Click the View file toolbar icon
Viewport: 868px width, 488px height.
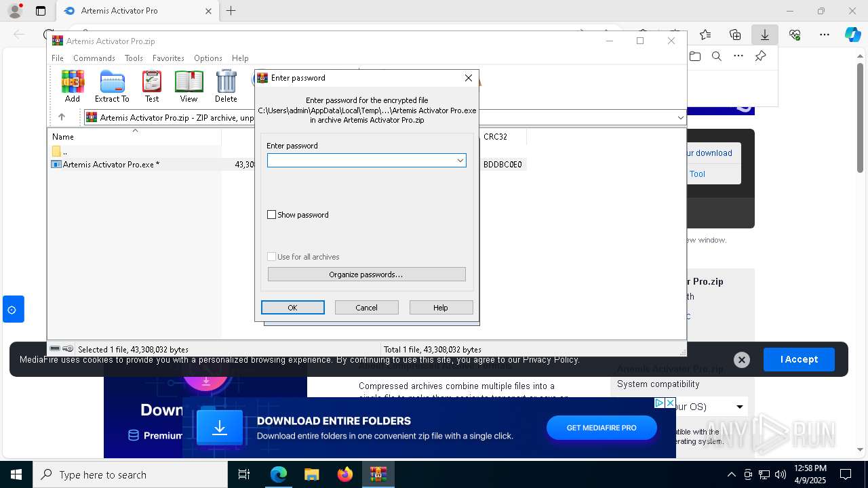click(x=189, y=86)
